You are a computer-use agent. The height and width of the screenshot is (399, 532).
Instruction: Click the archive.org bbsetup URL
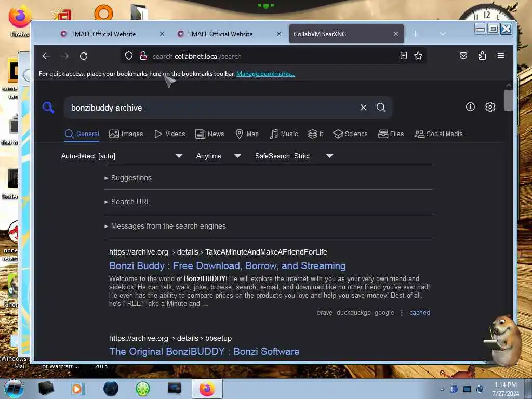[170, 338]
